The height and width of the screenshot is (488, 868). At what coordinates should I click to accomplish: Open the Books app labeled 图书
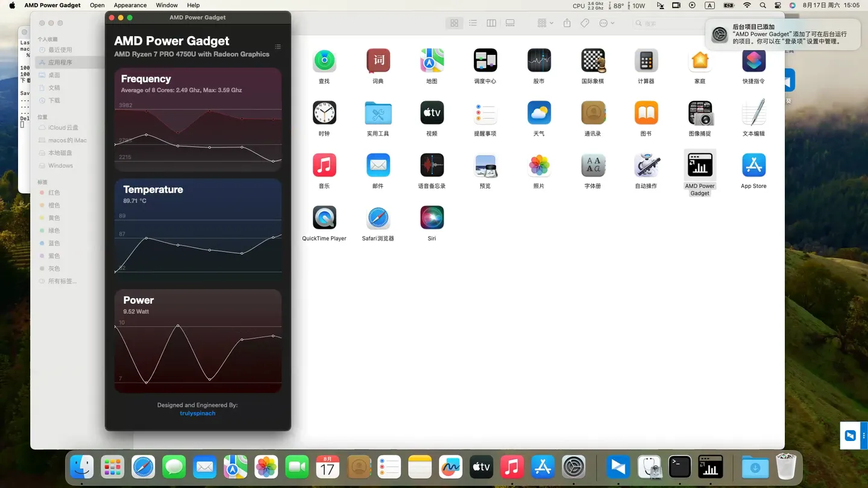[x=646, y=113]
